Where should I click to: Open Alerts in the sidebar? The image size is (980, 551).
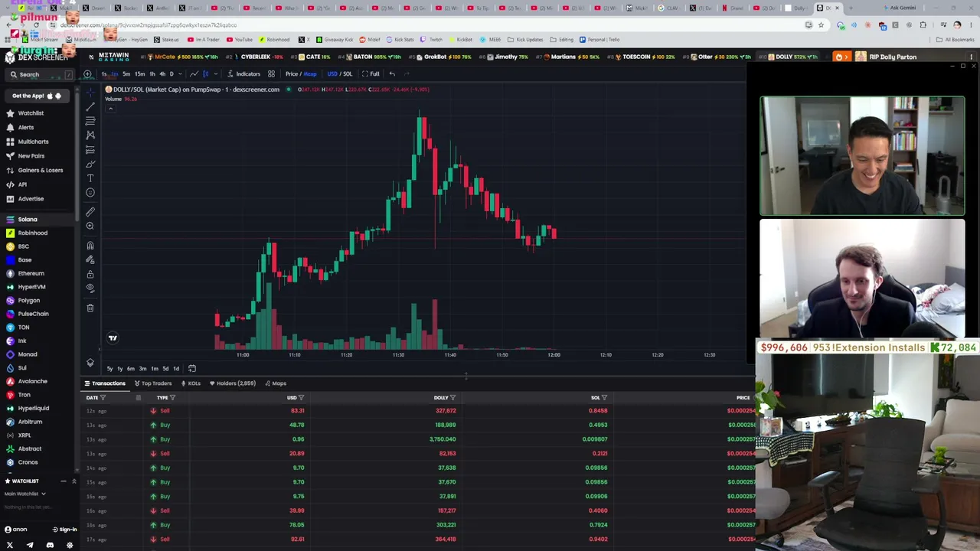[25, 128]
